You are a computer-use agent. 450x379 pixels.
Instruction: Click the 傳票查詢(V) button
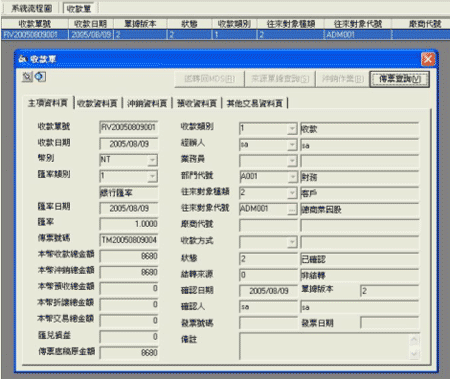[400, 79]
